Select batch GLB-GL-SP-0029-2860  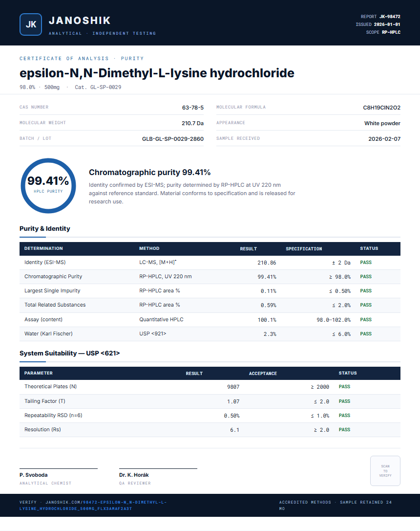point(173,139)
